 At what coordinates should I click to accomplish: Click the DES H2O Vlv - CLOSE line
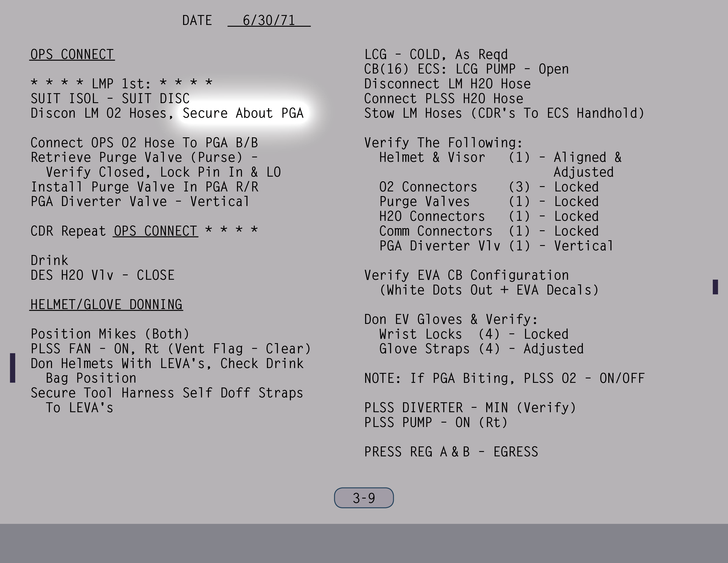tap(102, 275)
